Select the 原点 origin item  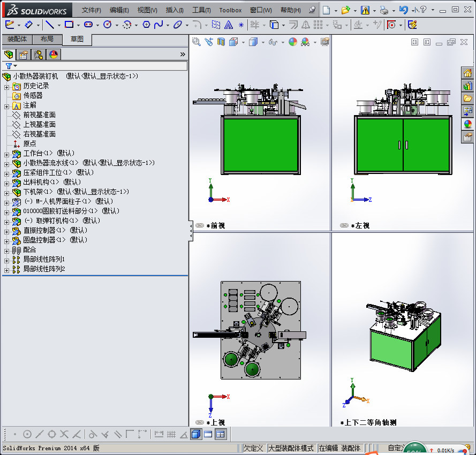click(x=29, y=143)
